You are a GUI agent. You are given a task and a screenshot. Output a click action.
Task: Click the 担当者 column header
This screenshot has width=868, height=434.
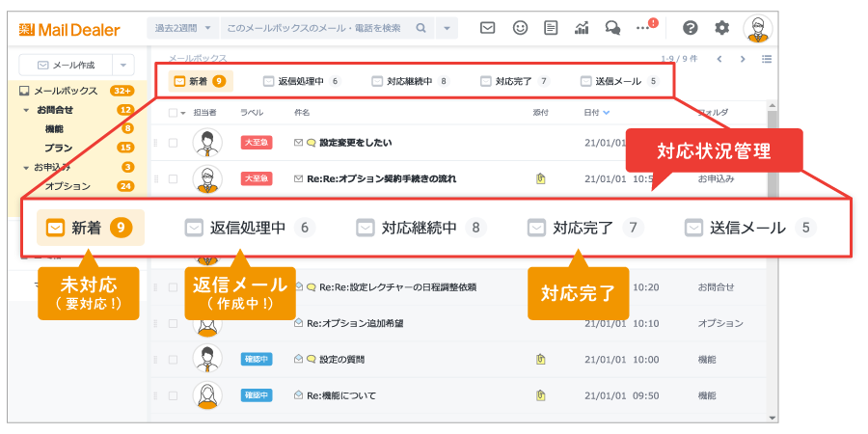pyautogui.click(x=204, y=113)
